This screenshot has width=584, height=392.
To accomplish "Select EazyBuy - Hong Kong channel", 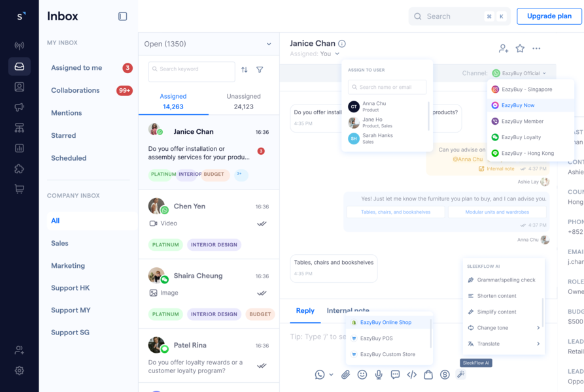I will point(530,154).
